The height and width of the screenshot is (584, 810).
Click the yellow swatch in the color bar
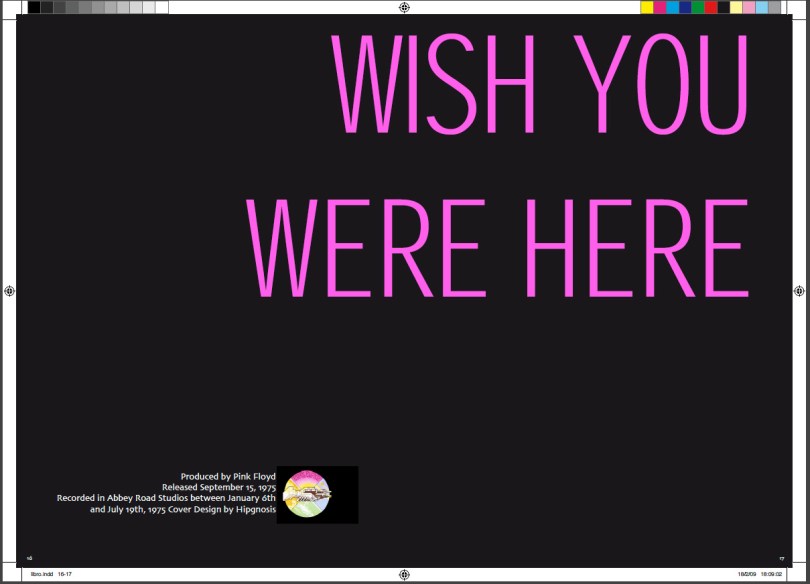(647, 7)
